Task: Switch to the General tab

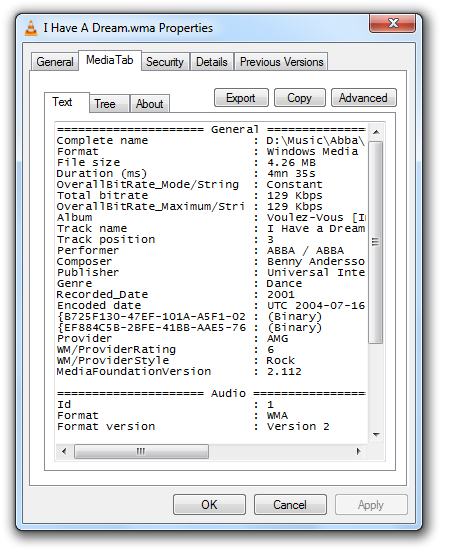Action: [55, 62]
